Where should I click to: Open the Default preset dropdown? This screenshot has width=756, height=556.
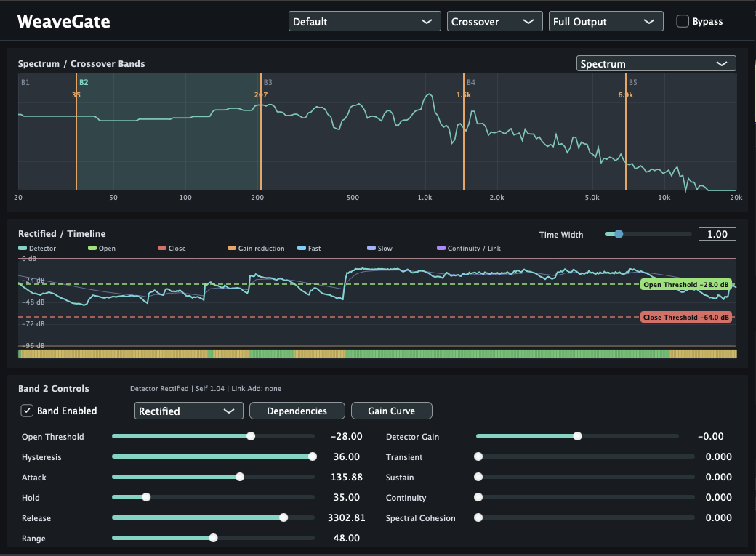364,21
